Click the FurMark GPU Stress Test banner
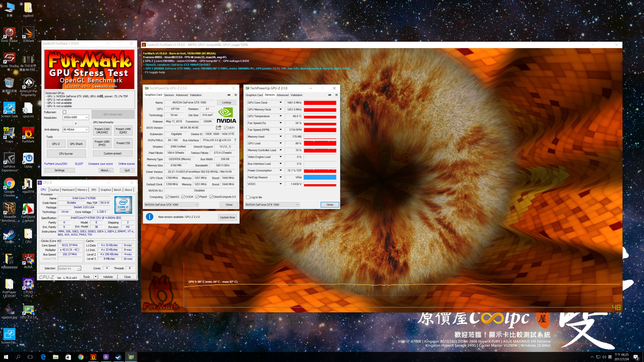Screen dimensions: 644x362 (x=89, y=69)
